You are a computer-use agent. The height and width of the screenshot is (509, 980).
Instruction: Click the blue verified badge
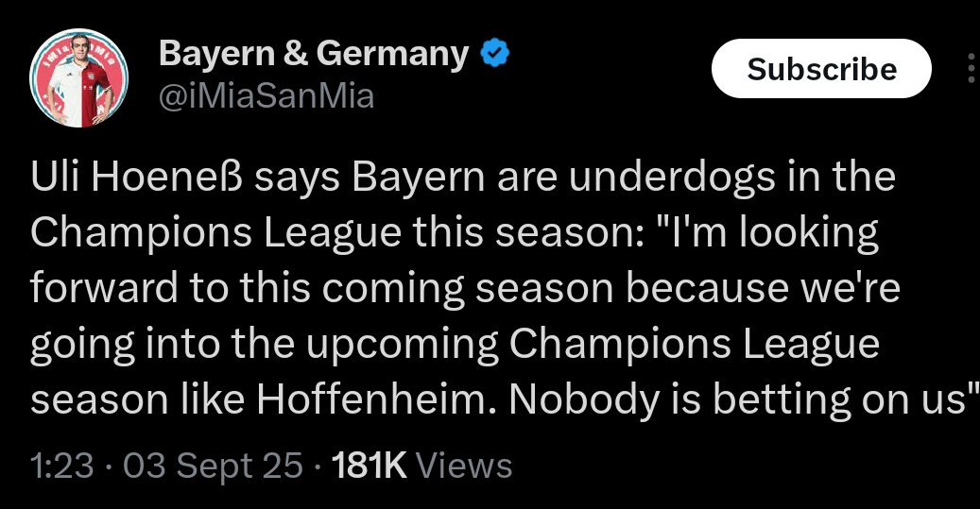pos(497,54)
